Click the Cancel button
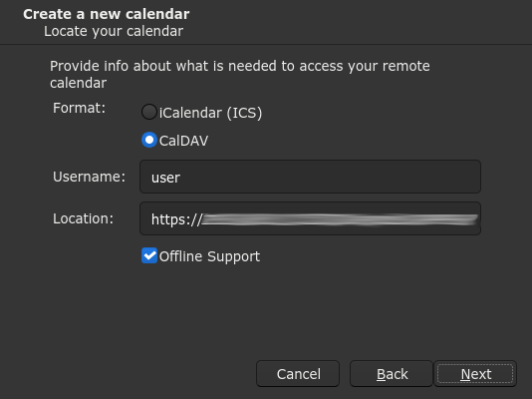532x399 pixels. tap(298, 374)
